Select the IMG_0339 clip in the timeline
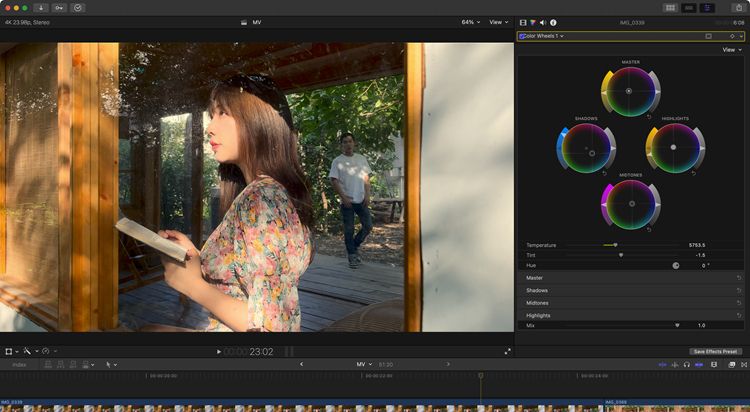The height and width of the screenshot is (412, 750). click(x=301, y=406)
